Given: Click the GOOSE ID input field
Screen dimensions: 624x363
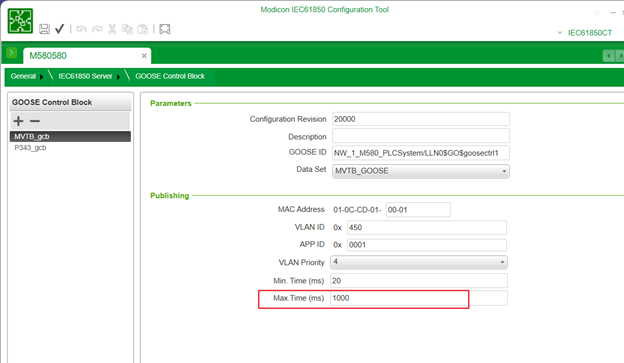Looking at the screenshot, I should point(421,153).
